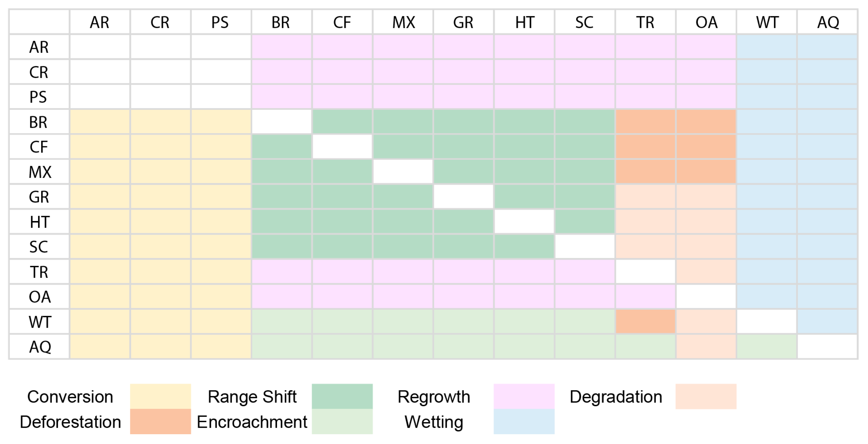Click the Regrowth legend color swatch
Screen dimensions: 868x444
pyautogui.click(x=524, y=396)
